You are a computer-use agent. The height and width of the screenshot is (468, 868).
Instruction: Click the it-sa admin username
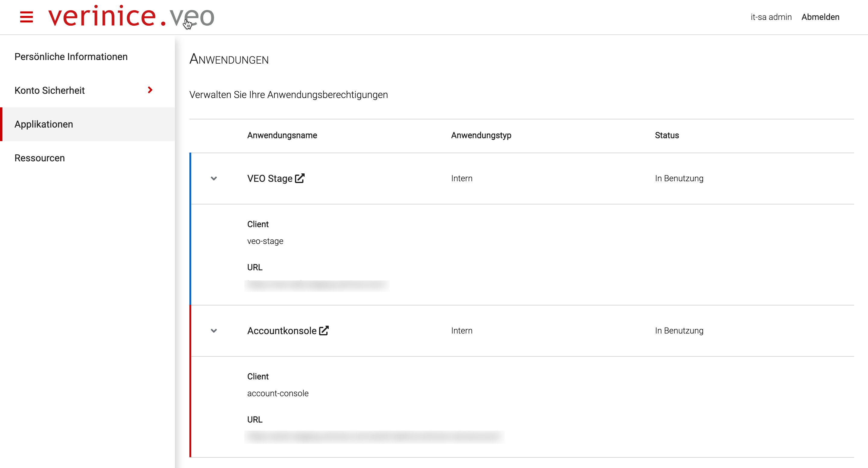coord(771,17)
